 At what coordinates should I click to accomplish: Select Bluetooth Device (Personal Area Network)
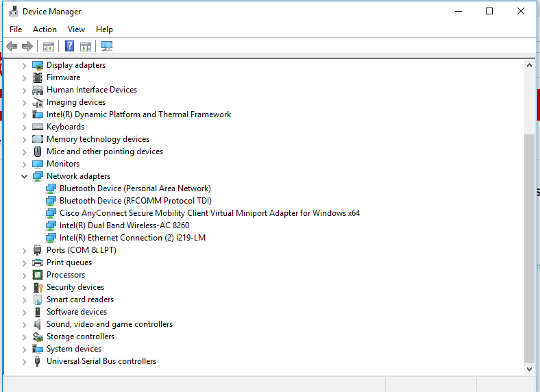pos(135,188)
